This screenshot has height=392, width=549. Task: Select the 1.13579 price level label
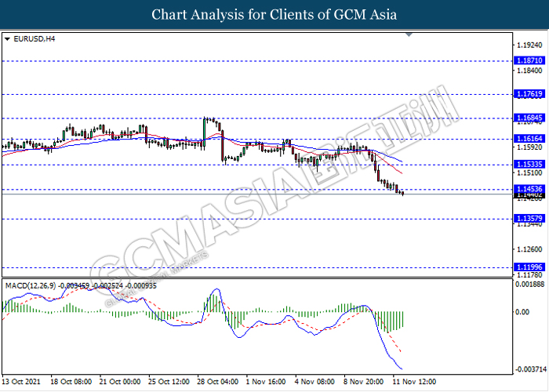click(x=529, y=219)
